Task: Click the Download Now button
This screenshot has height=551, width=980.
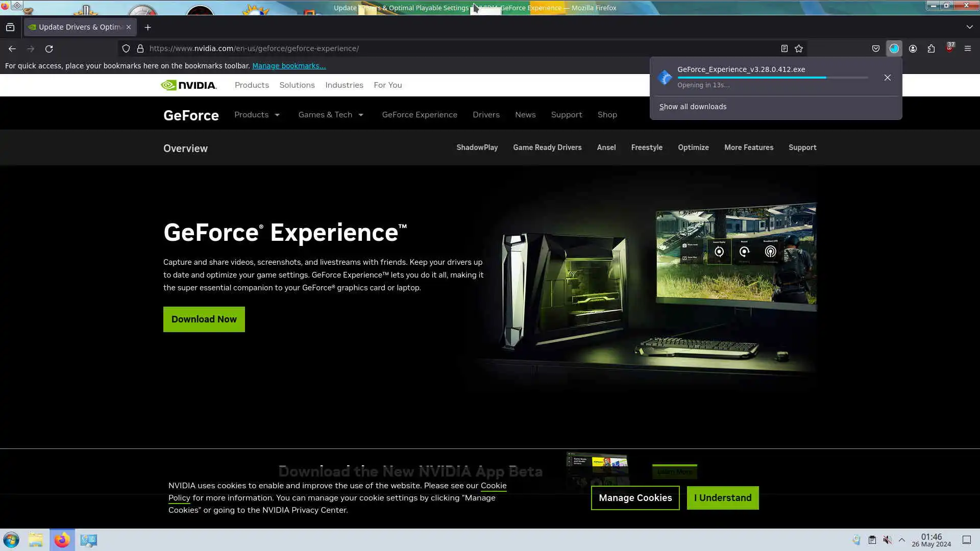Action: [204, 319]
